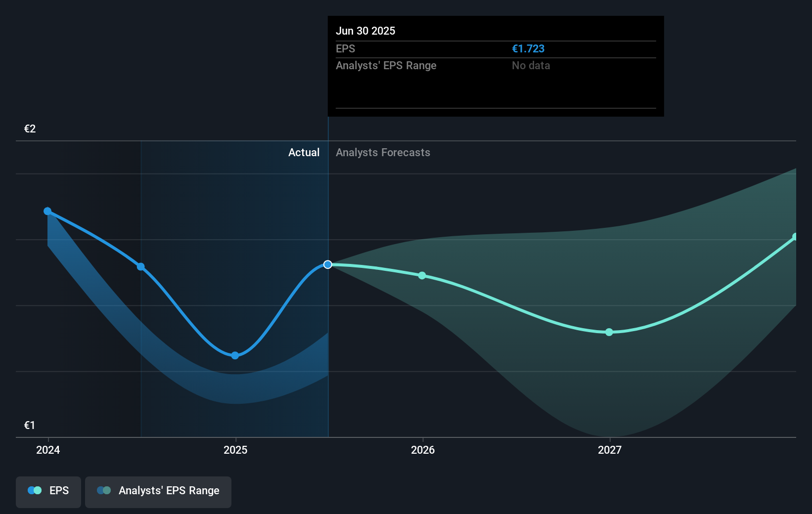Screen dimensions: 812x514
Task: Switch to the Actual section label
Action: pyautogui.click(x=304, y=152)
